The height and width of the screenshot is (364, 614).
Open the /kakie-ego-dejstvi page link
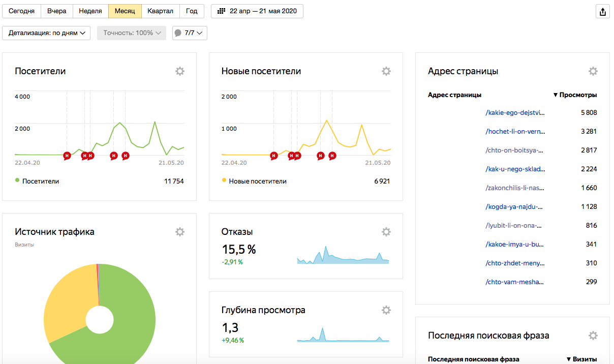[515, 112]
